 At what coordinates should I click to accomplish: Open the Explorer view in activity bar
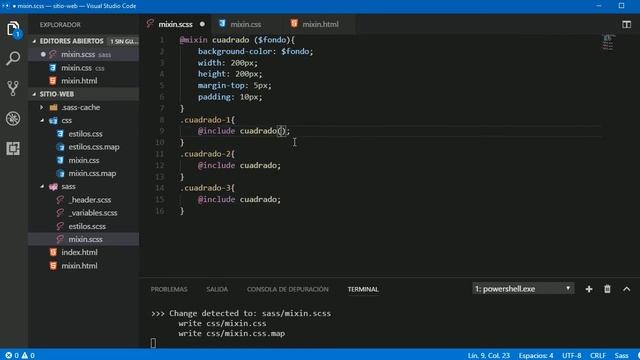[13, 29]
